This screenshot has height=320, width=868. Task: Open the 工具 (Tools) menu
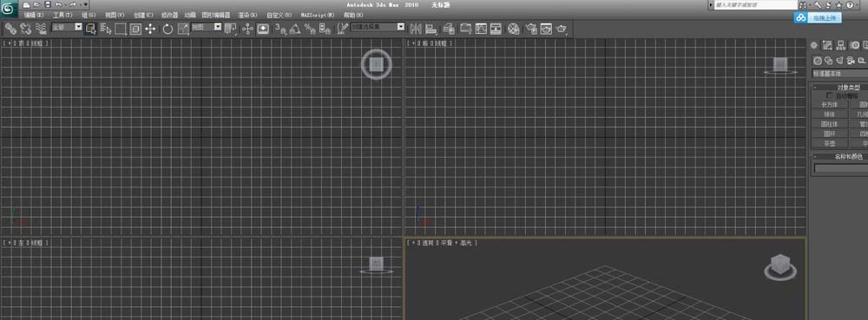[x=62, y=15]
